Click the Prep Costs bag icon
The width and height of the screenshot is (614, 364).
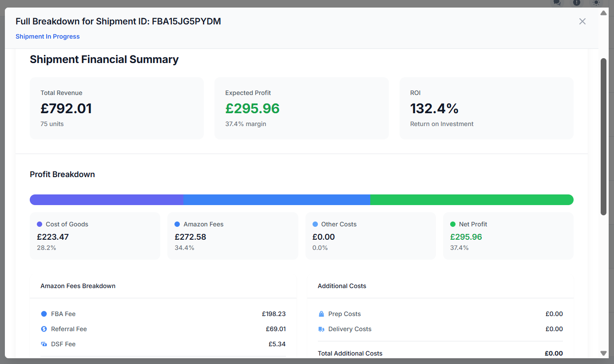click(321, 314)
